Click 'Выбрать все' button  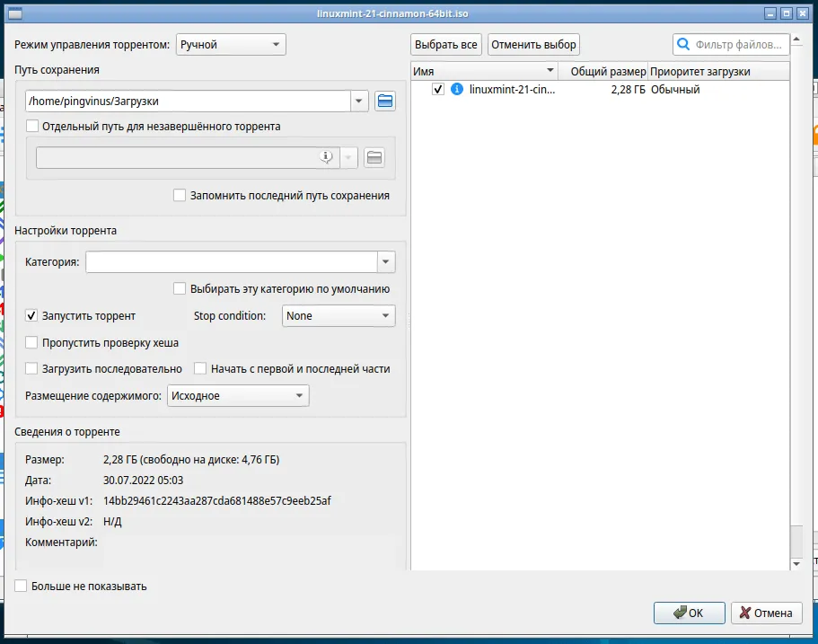point(446,44)
